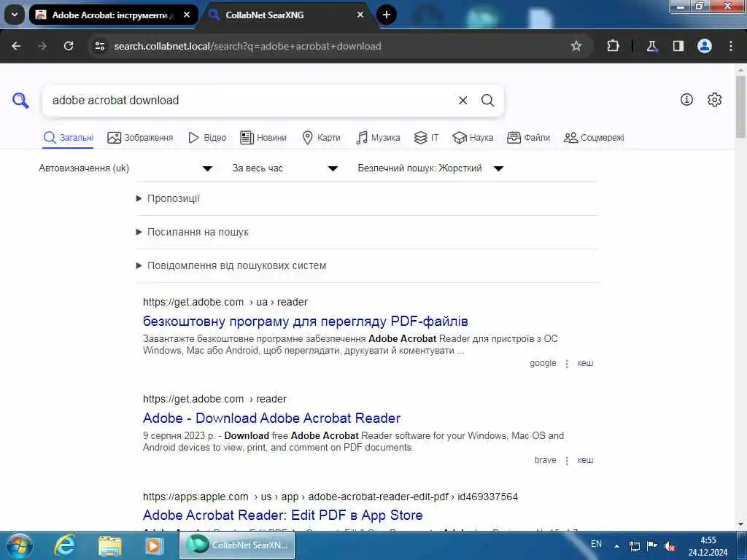Click the EN language indicator in tray

(596, 544)
